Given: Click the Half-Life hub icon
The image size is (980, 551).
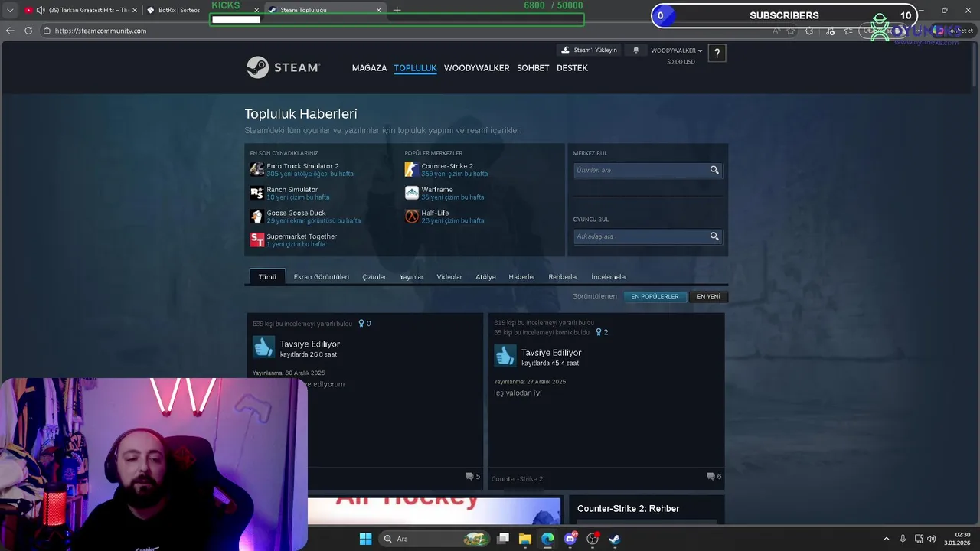Looking at the screenshot, I should click(412, 217).
